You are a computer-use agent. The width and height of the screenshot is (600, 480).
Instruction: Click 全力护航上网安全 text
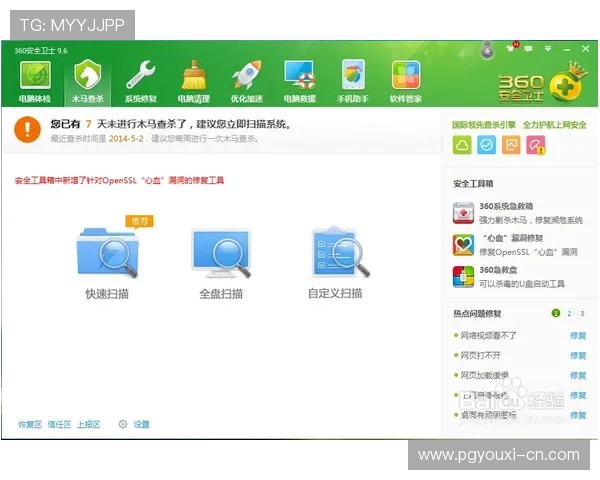[x=554, y=125]
